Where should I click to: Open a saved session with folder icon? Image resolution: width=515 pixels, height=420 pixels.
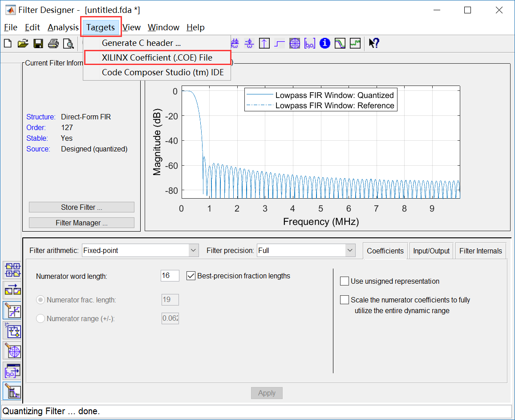point(23,43)
